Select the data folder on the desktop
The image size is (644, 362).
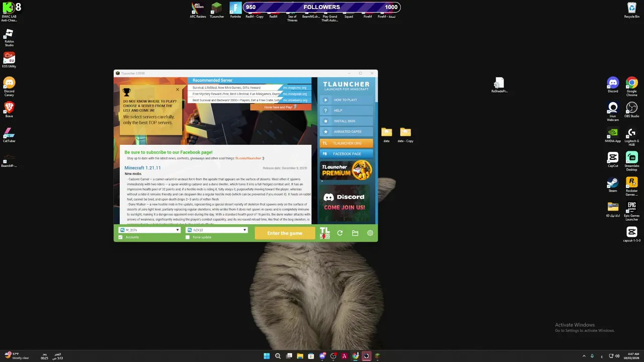[x=386, y=135]
